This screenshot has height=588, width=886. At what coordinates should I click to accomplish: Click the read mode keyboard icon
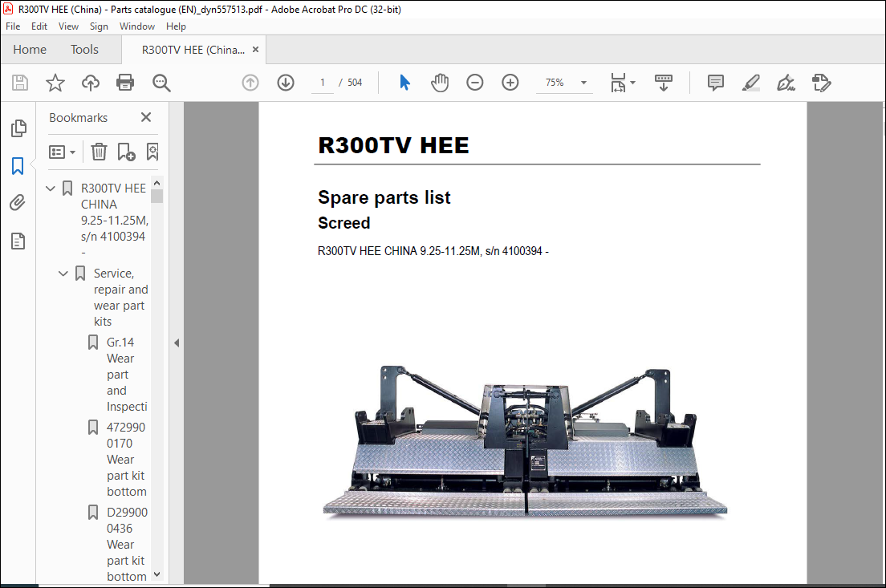coord(664,83)
